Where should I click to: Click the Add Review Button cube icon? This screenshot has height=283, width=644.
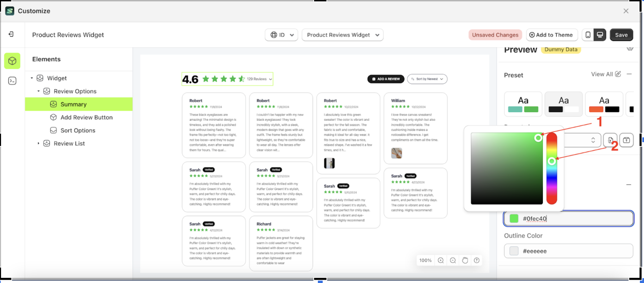53,117
